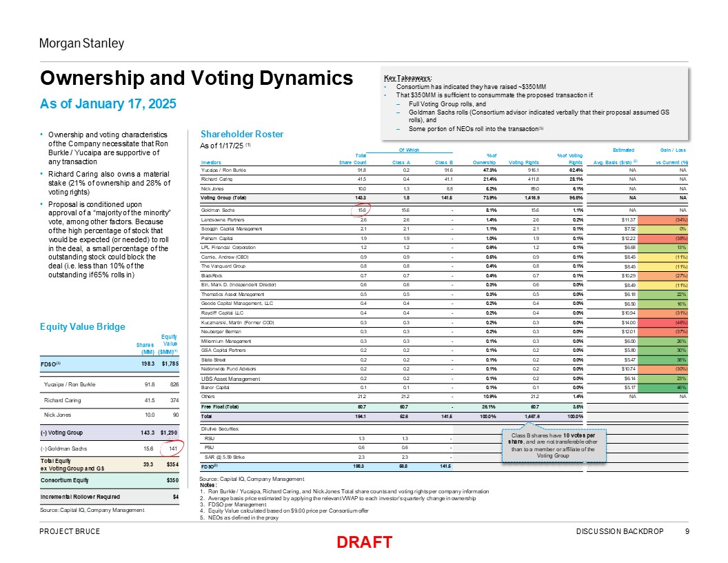Image resolution: width=728 pixels, height=563 pixels.
Task: Click "Richard Caring" in the Shareholder Roster table
Action: pyautogui.click(x=216, y=179)
